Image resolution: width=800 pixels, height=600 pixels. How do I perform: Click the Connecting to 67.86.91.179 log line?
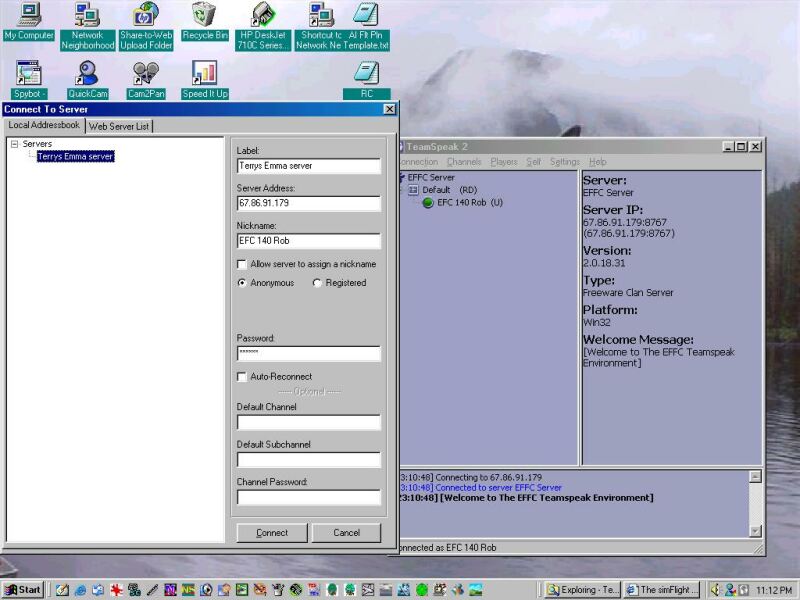[471, 478]
